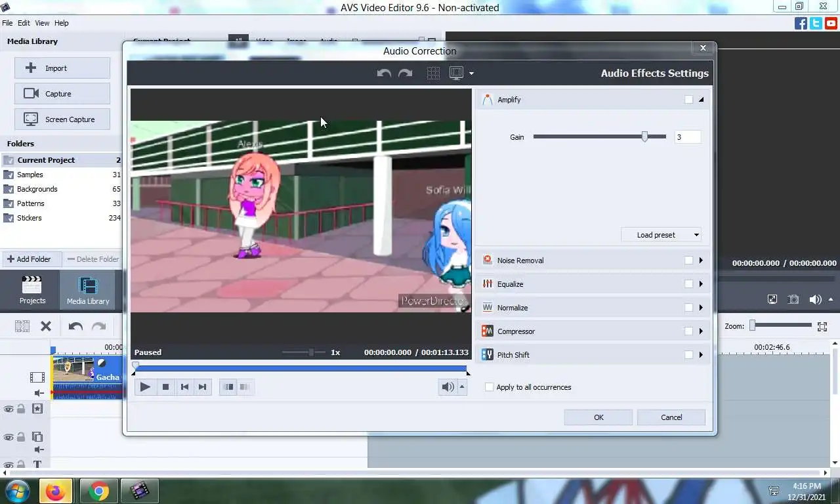The image size is (840, 504).
Task: Expand the Noise Removal section
Action: click(x=701, y=261)
